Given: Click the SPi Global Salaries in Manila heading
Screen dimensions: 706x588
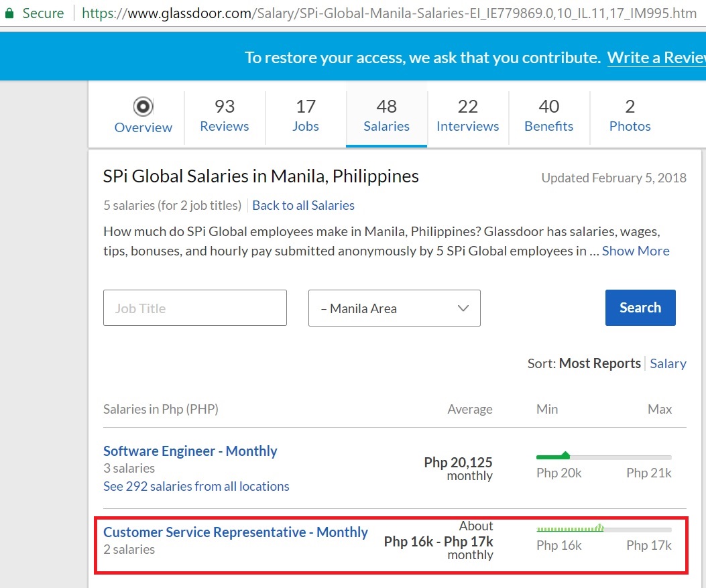Looking at the screenshot, I should pyautogui.click(x=261, y=176).
